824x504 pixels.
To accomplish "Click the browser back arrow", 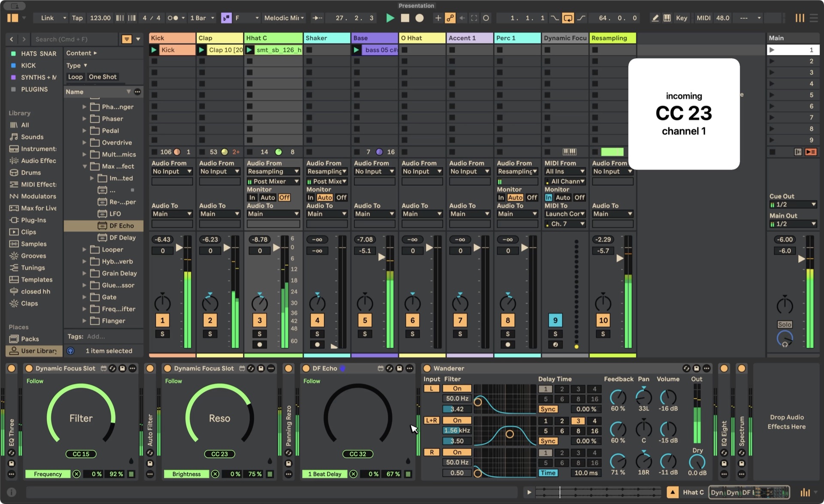I will coord(12,39).
